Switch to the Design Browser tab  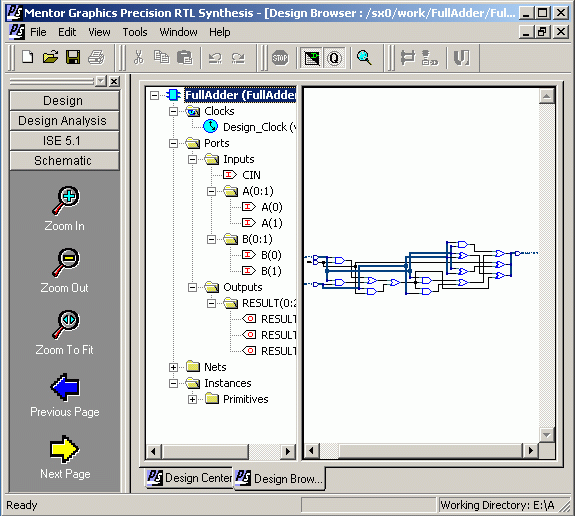click(279, 479)
